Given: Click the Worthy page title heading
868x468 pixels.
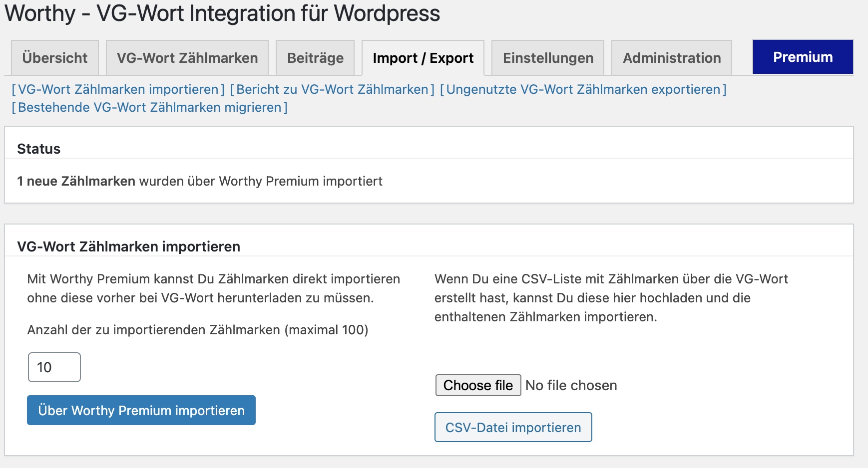Looking at the screenshot, I should [222, 13].
